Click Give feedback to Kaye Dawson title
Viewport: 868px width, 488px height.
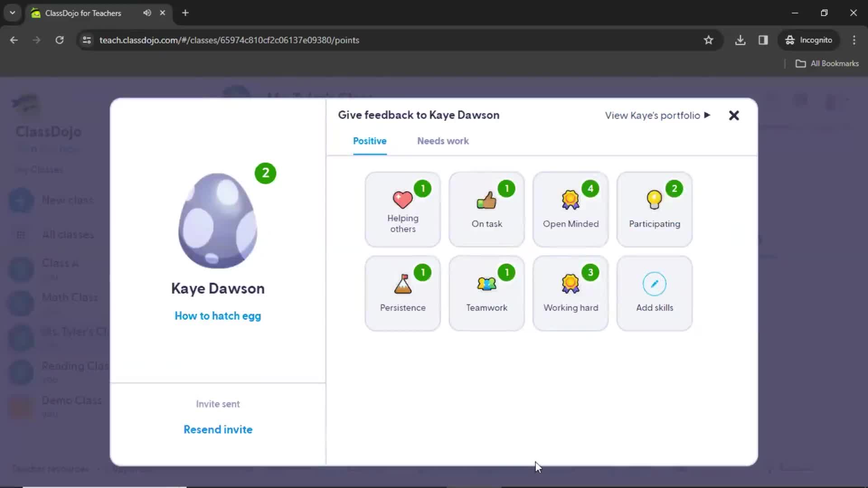tap(419, 115)
